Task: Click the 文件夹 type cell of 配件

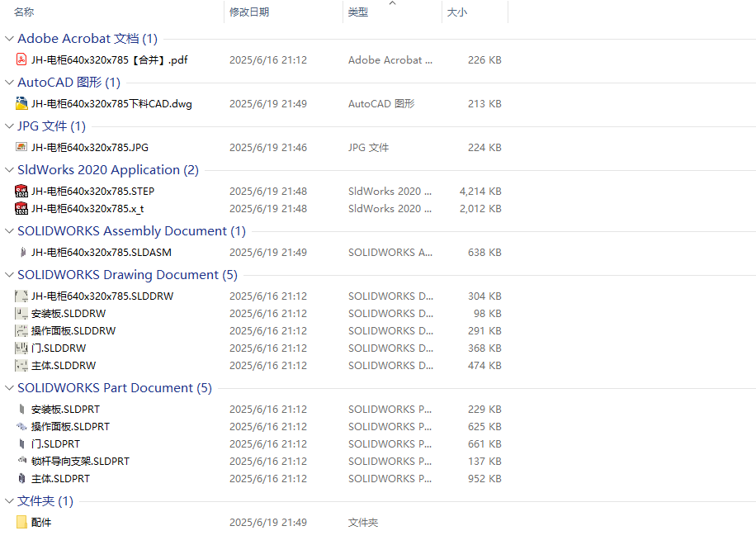Action: (363, 523)
